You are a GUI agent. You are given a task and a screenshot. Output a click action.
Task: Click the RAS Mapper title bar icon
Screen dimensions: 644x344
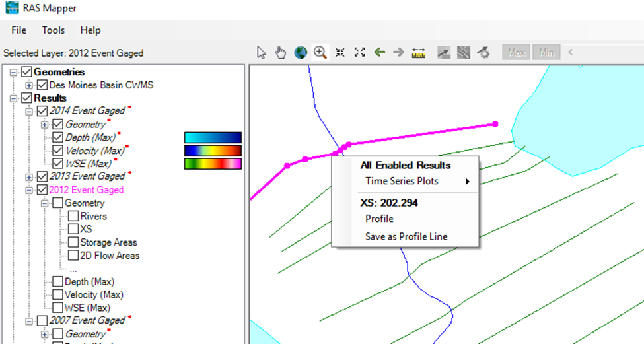point(12,7)
